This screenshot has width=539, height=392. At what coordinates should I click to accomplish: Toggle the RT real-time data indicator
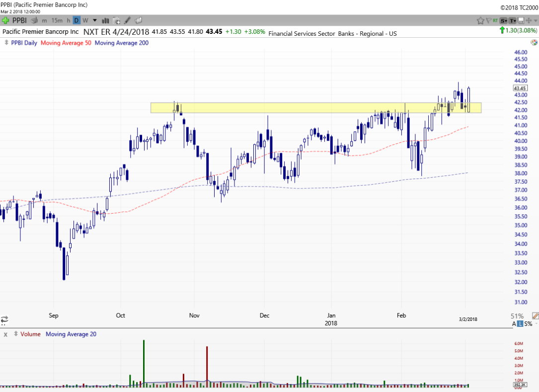(x=495, y=20)
